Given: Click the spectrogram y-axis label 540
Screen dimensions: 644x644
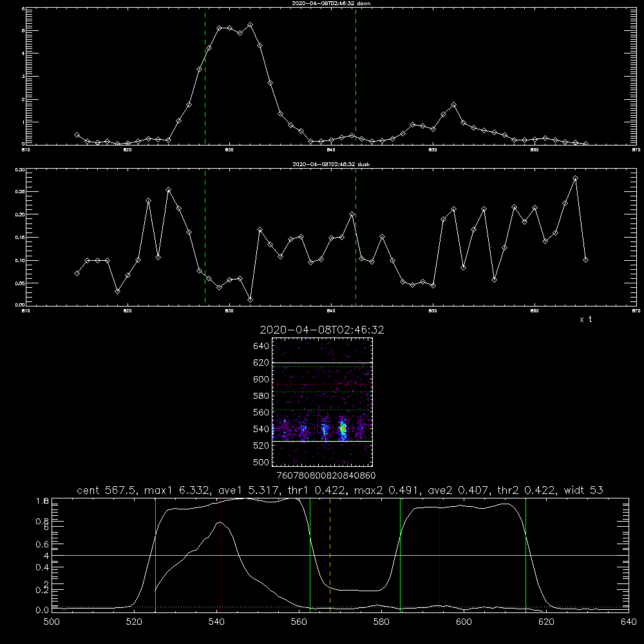Looking at the screenshot, I should pos(261,429).
